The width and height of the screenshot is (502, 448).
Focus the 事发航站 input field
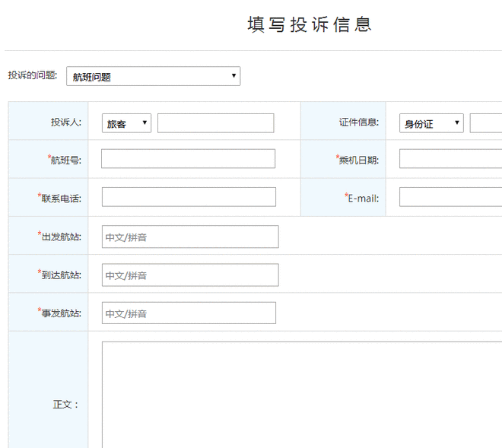[189, 313]
